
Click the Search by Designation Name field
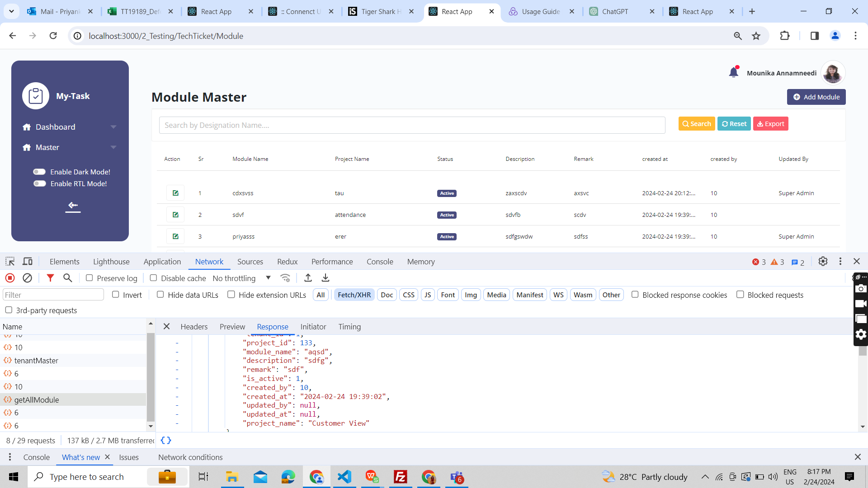pos(412,125)
